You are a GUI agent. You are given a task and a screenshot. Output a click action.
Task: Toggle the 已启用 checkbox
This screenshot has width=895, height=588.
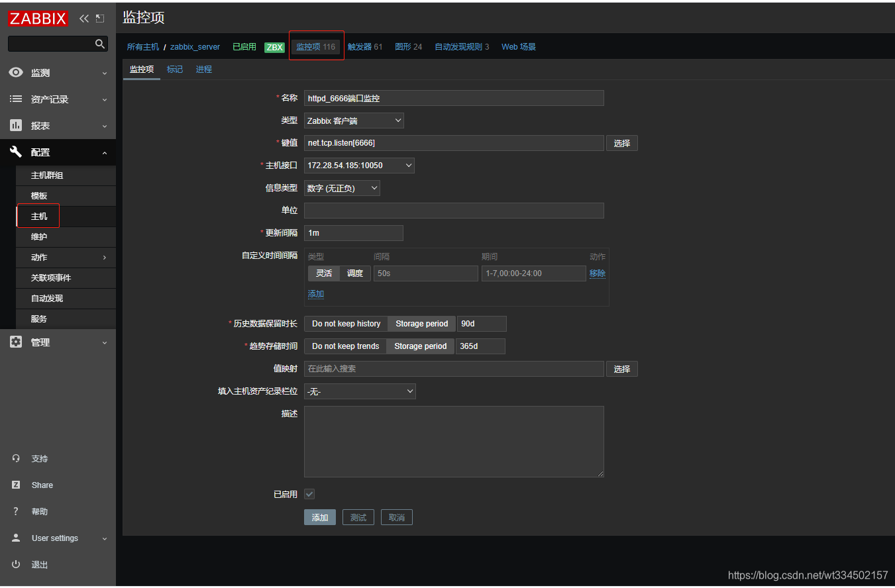tap(309, 494)
